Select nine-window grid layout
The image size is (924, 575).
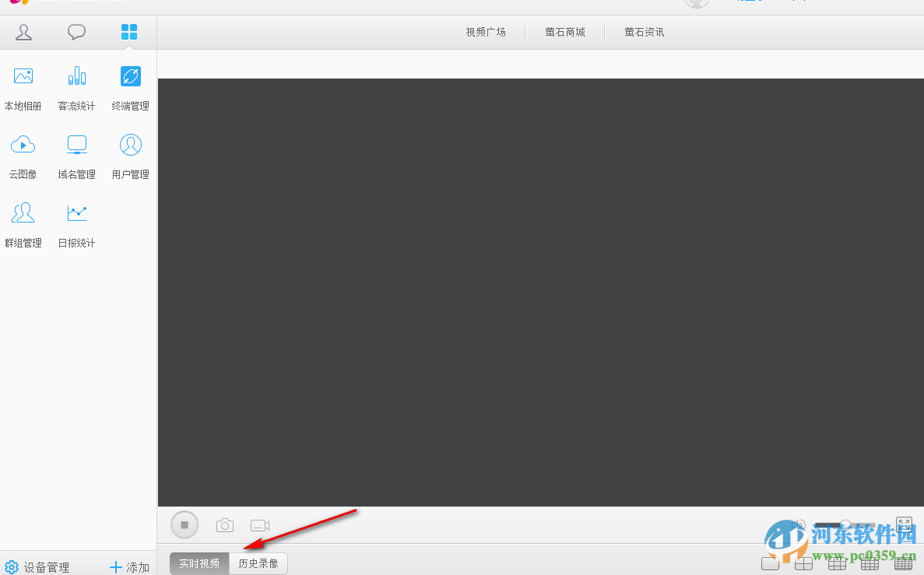[837, 563]
